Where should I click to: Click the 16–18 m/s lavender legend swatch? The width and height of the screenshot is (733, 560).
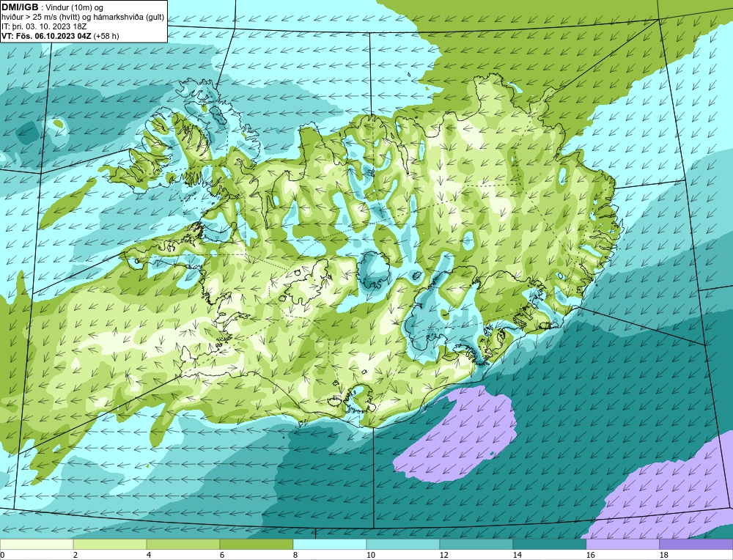(x=622, y=544)
